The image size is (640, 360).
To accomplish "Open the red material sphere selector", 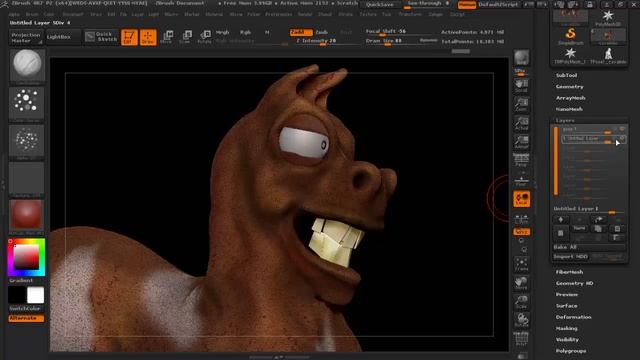I will (27, 216).
